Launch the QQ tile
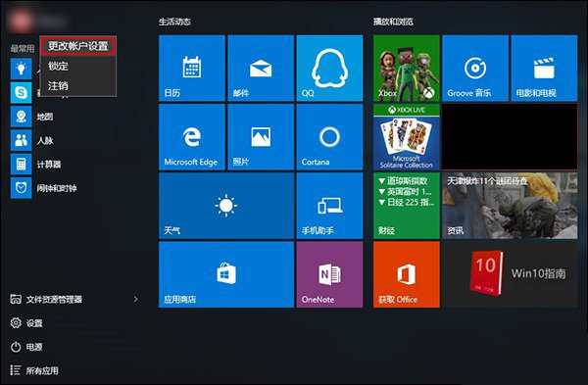Image resolution: width=588 pixels, height=385 pixels. (329, 69)
